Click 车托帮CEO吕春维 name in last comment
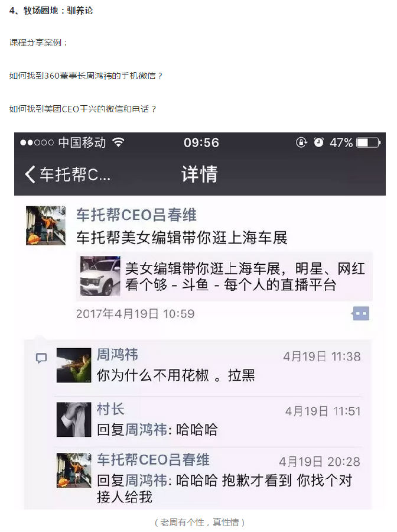Viewport: 397px width, 532px height. pyautogui.click(x=153, y=459)
